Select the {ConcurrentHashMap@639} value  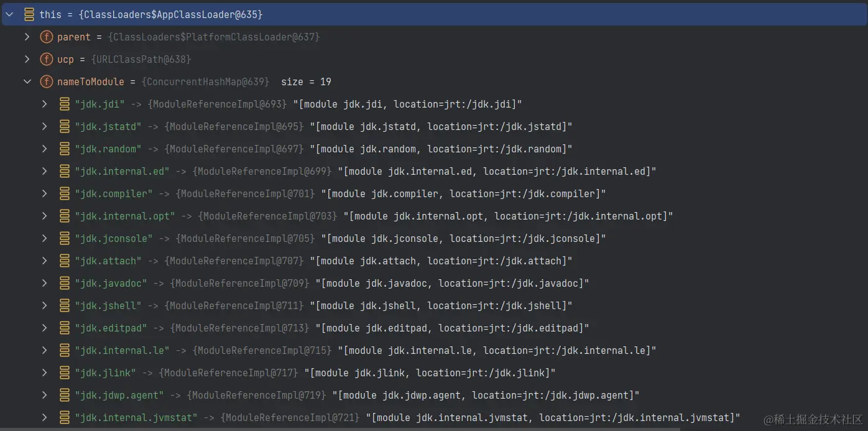coord(206,82)
